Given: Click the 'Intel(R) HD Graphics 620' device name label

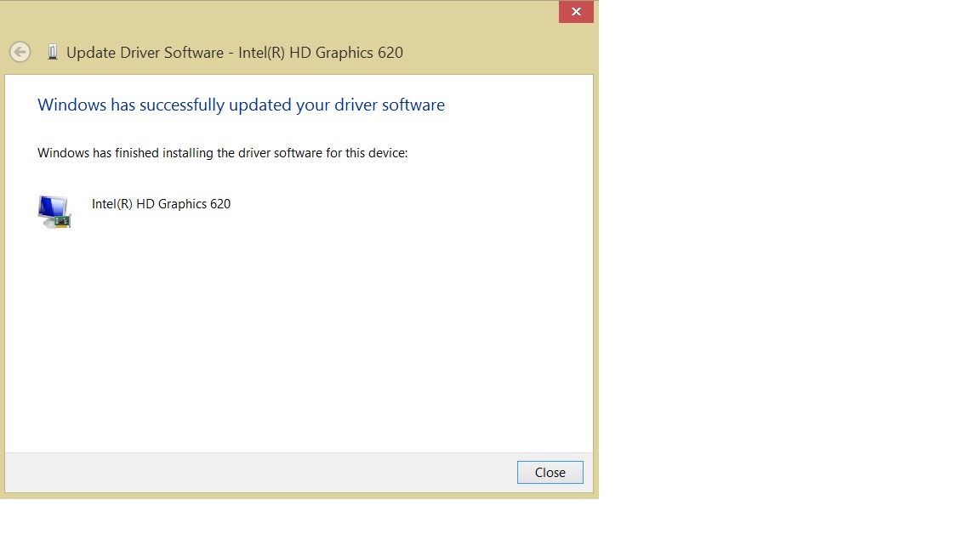Looking at the screenshot, I should [x=162, y=204].
